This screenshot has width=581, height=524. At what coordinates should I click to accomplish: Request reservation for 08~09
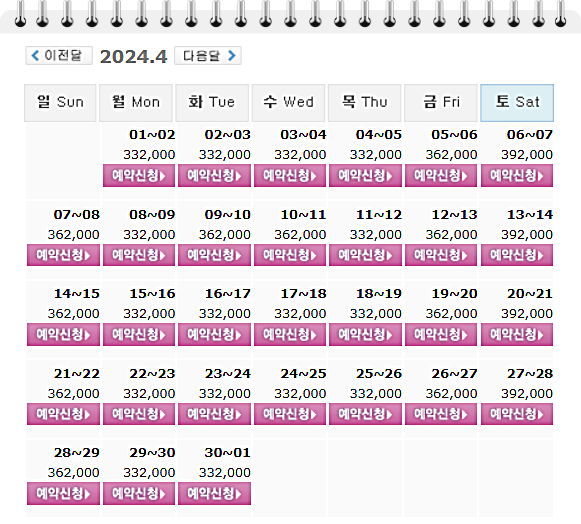point(139,255)
